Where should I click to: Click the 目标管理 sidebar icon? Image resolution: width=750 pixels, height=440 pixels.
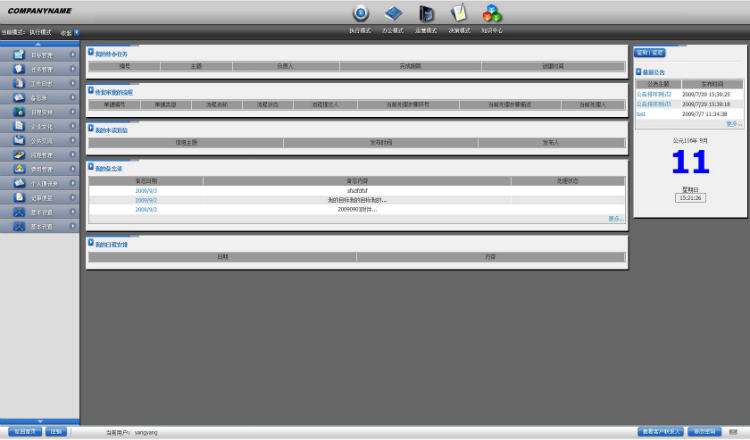pos(19,55)
